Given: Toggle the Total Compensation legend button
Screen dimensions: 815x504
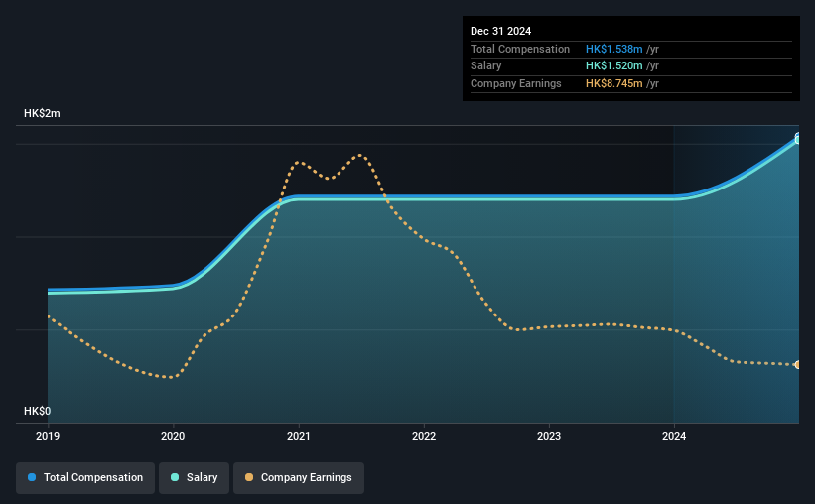Looking at the screenshot, I should pos(85,477).
